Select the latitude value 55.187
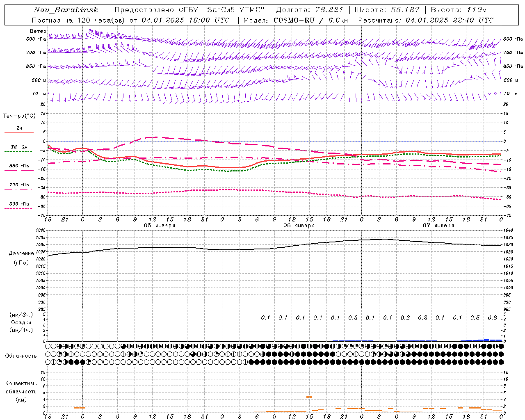 coord(405,10)
